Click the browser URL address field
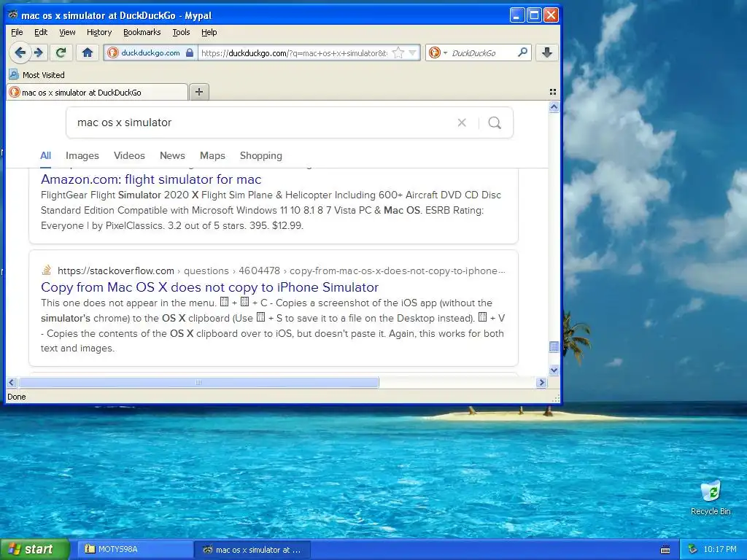 pyautogui.click(x=294, y=52)
